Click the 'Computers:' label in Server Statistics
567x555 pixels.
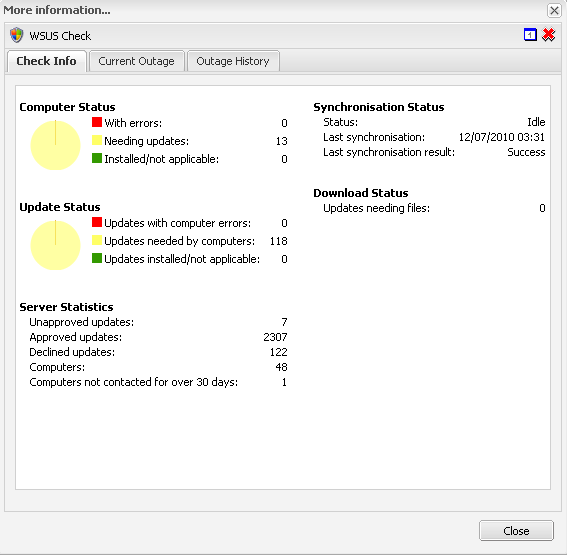point(57,367)
